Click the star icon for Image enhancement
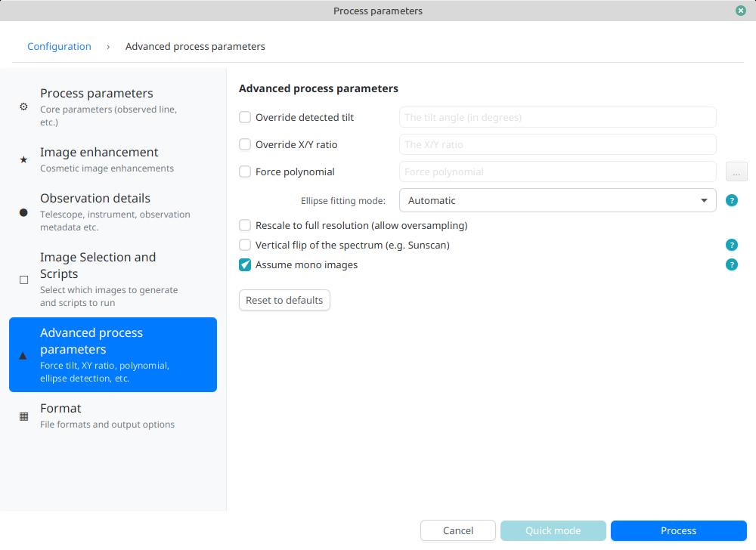This screenshot has width=756, height=550. click(23, 159)
